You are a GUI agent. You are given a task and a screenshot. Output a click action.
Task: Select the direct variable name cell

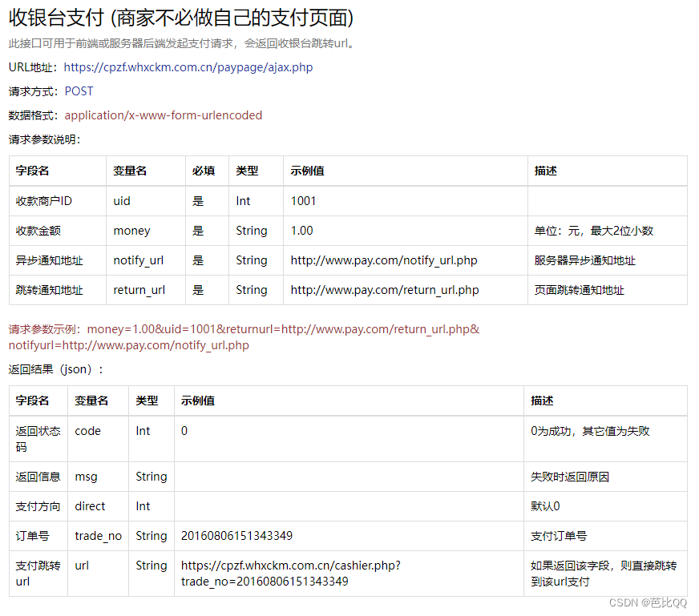[98, 506]
